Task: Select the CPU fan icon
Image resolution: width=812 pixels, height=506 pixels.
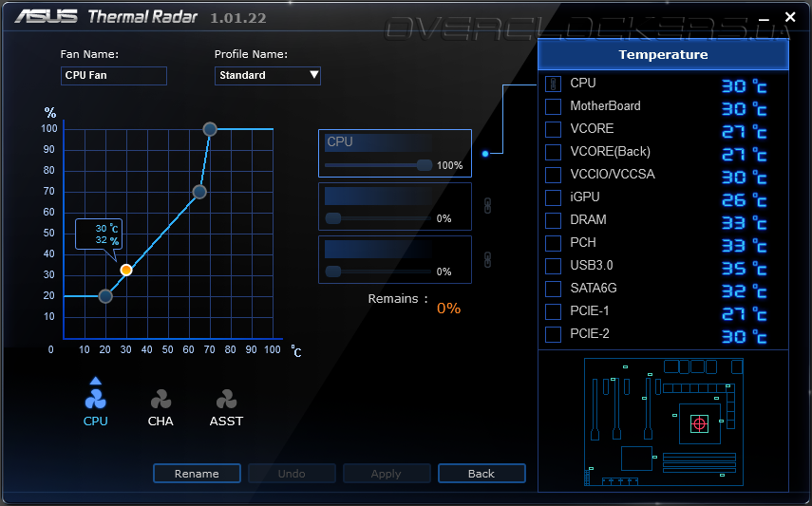Action: [x=95, y=400]
